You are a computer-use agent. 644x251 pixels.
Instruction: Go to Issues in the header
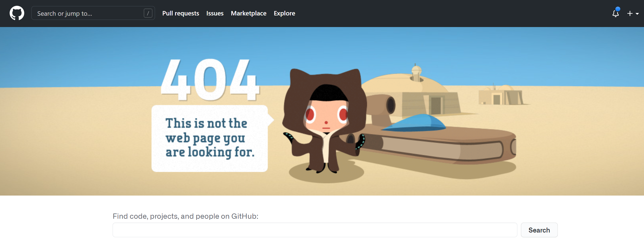point(215,13)
